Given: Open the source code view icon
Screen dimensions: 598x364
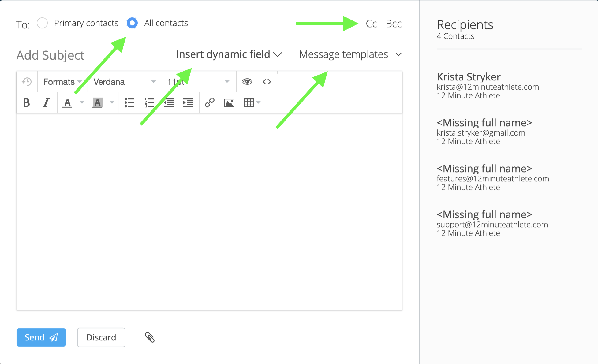Looking at the screenshot, I should pyautogui.click(x=267, y=82).
